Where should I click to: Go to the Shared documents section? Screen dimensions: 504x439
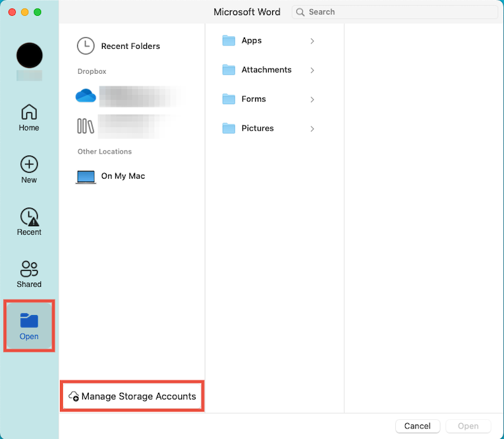[x=29, y=274]
